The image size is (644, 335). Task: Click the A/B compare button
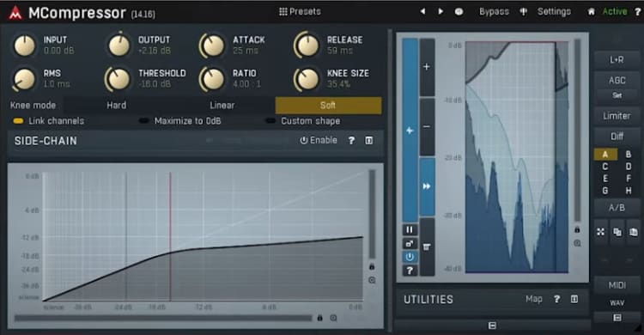pos(617,208)
